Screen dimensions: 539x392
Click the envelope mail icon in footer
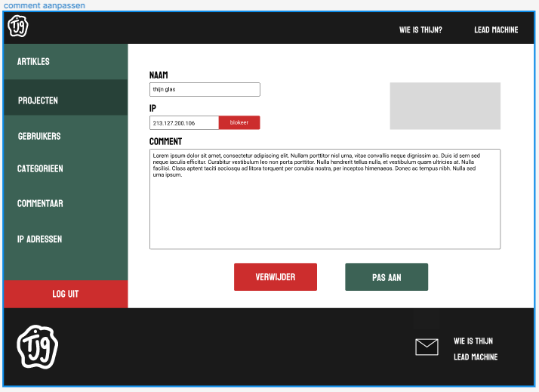click(x=427, y=347)
